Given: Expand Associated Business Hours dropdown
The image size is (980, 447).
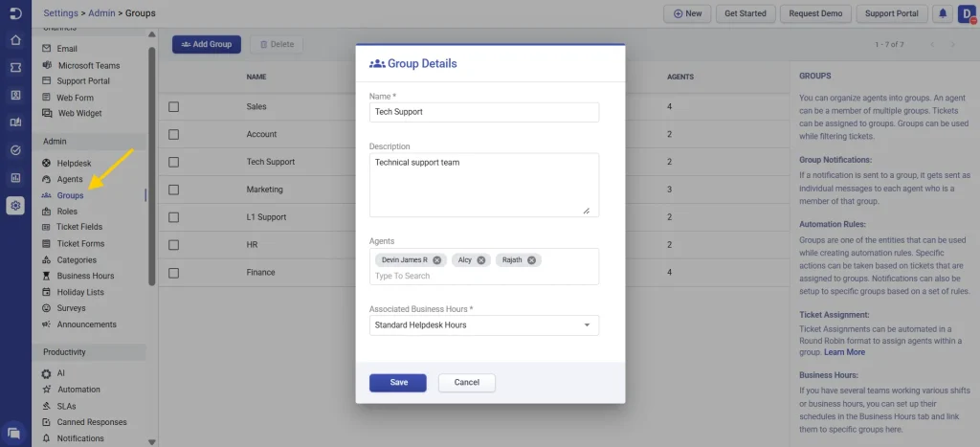Looking at the screenshot, I should (483, 325).
